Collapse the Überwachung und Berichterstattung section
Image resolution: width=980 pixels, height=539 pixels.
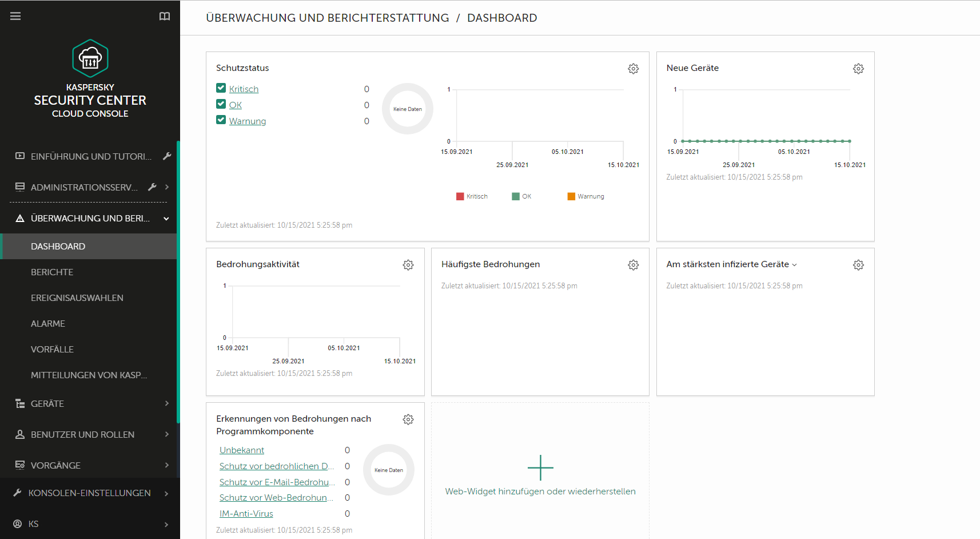[x=166, y=218]
